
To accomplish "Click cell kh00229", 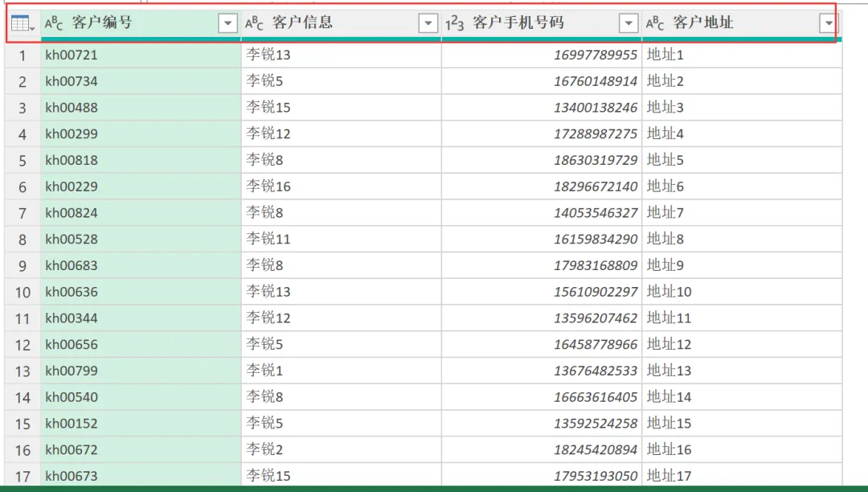I will 141,187.
